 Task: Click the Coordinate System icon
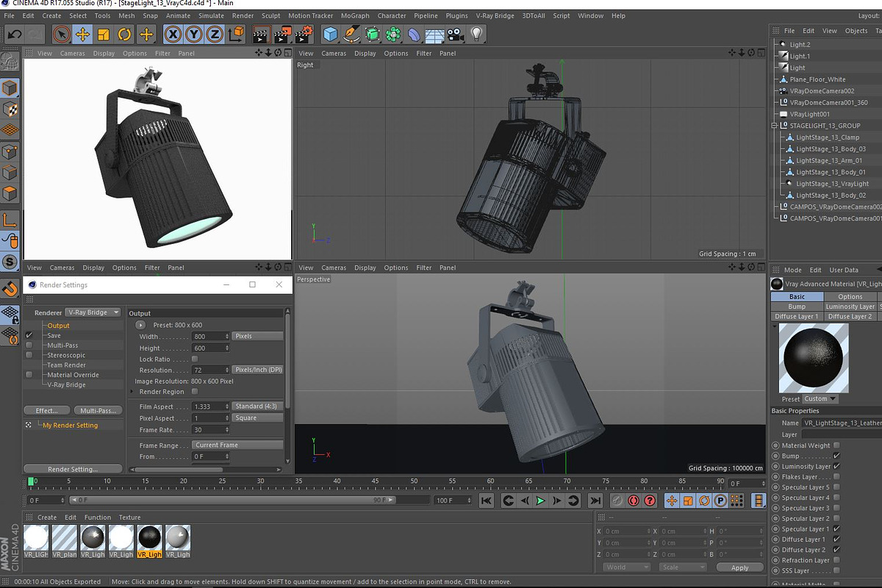pos(236,34)
